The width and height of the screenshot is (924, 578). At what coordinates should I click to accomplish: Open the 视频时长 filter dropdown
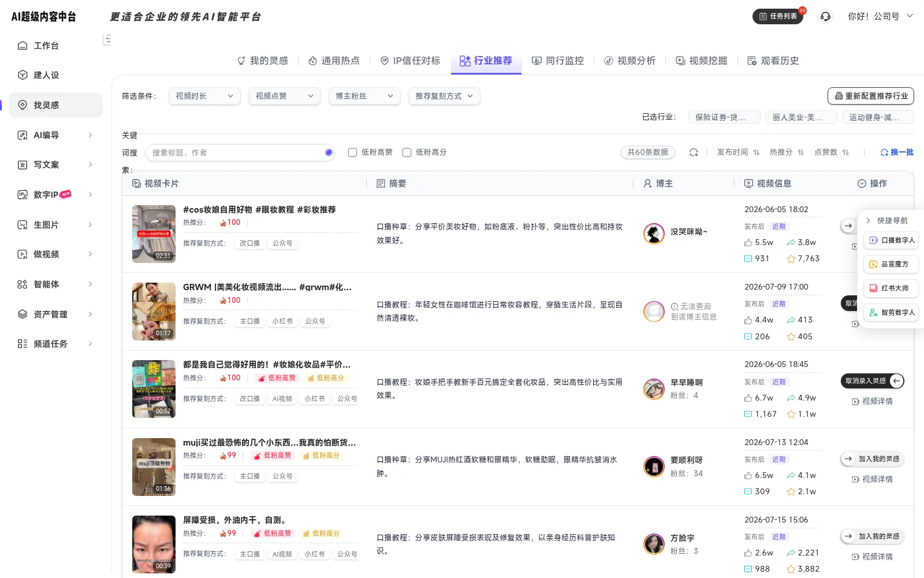[x=204, y=96]
